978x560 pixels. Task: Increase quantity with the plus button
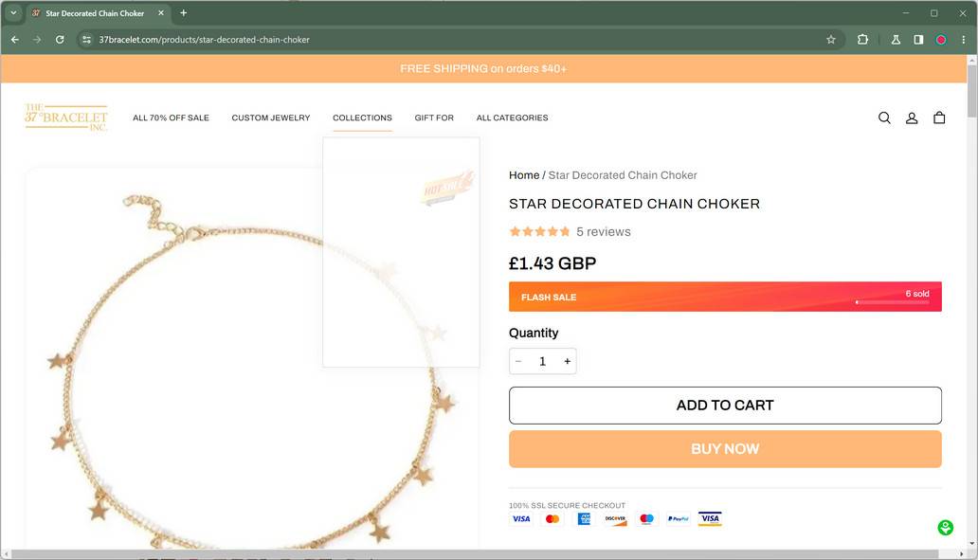tap(567, 361)
